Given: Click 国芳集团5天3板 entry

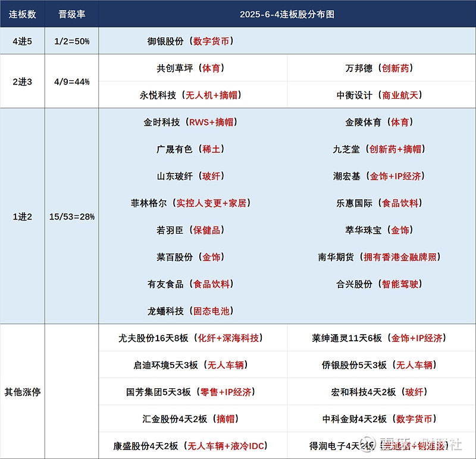Looking at the screenshot, I should point(190,392).
